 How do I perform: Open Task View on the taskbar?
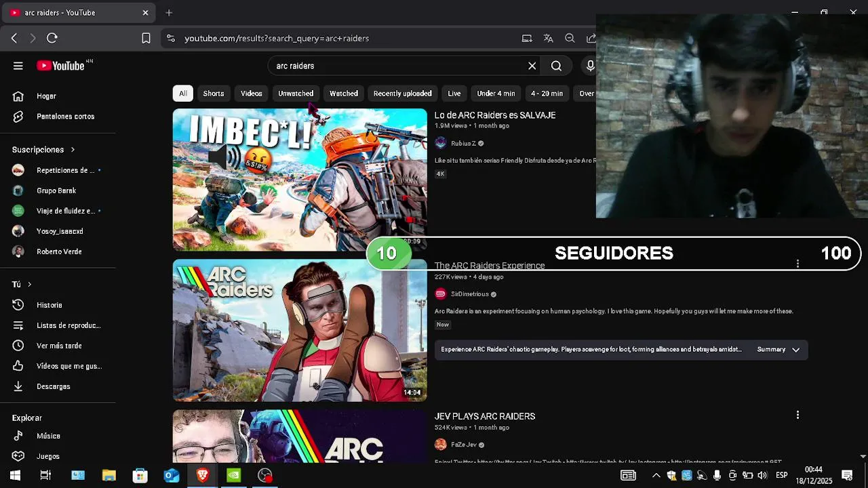point(45,476)
